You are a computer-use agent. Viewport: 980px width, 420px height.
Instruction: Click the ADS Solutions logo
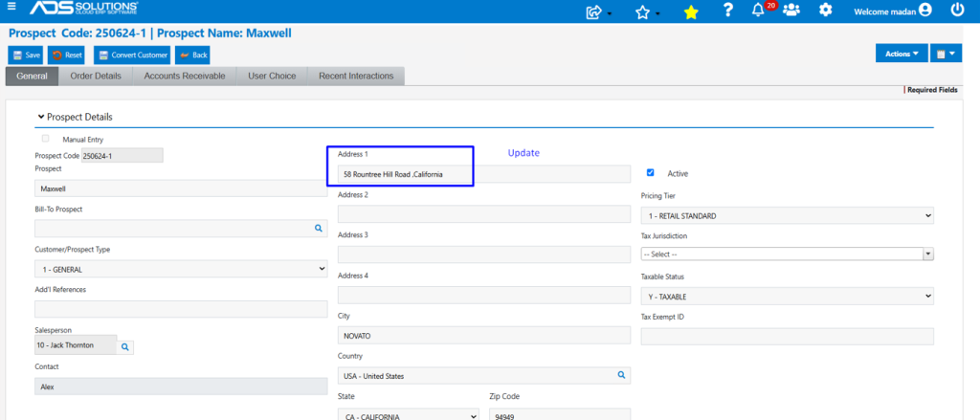[x=84, y=9]
